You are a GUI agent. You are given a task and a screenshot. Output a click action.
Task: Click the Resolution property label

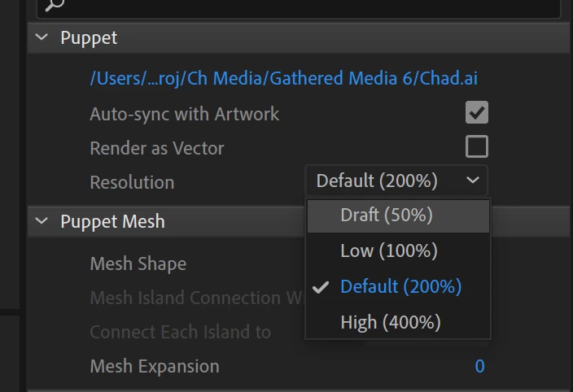[x=132, y=182]
